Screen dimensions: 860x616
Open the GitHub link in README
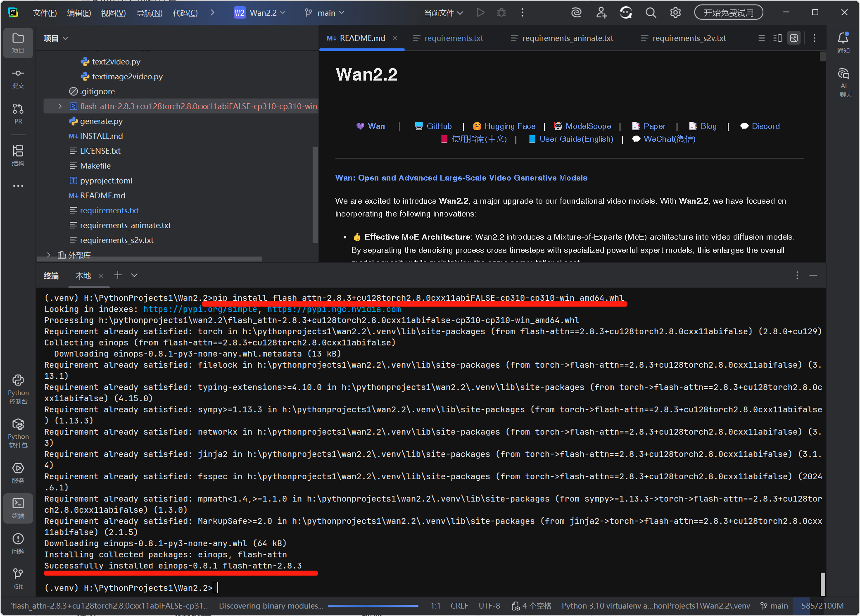[x=439, y=126]
